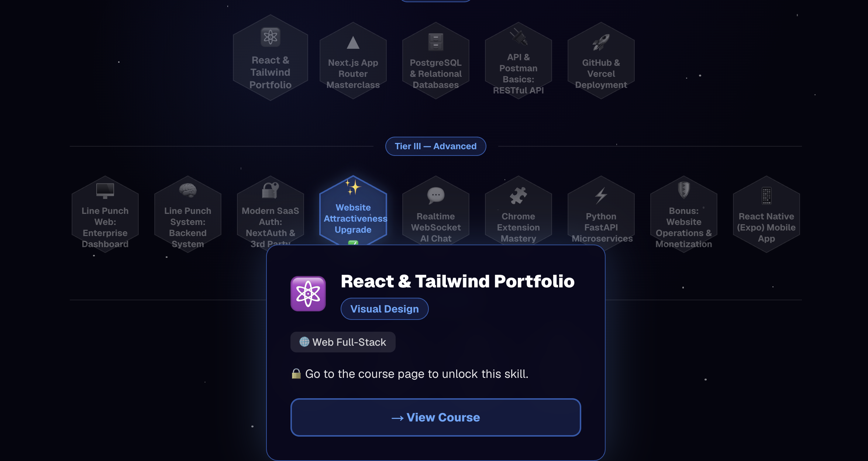Select the Next.js App Router Masterclass label
This screenshot has height=461, width=868.
click(353, 74)
